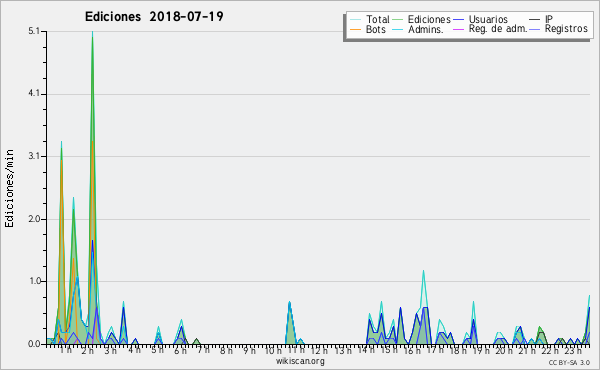Click the wikiscan.org text below chart
Screen dimensions: 600x370
point(300,361)
